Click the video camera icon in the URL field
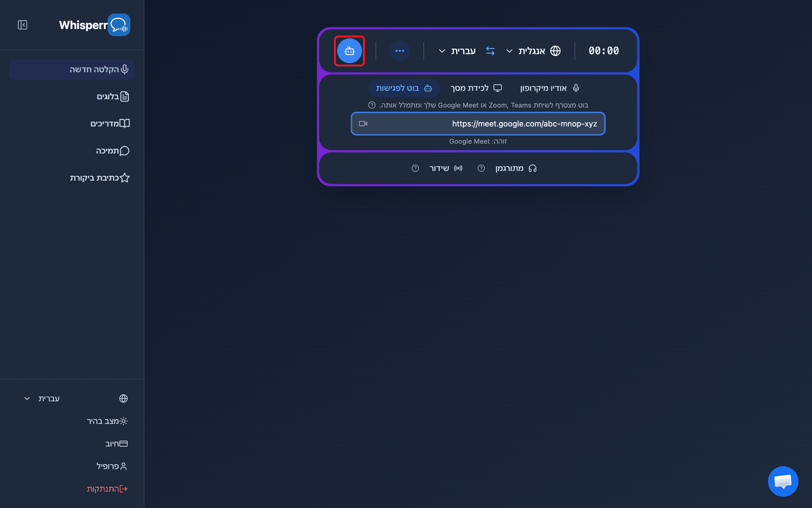812x508 pixels. tap(363, 123)
